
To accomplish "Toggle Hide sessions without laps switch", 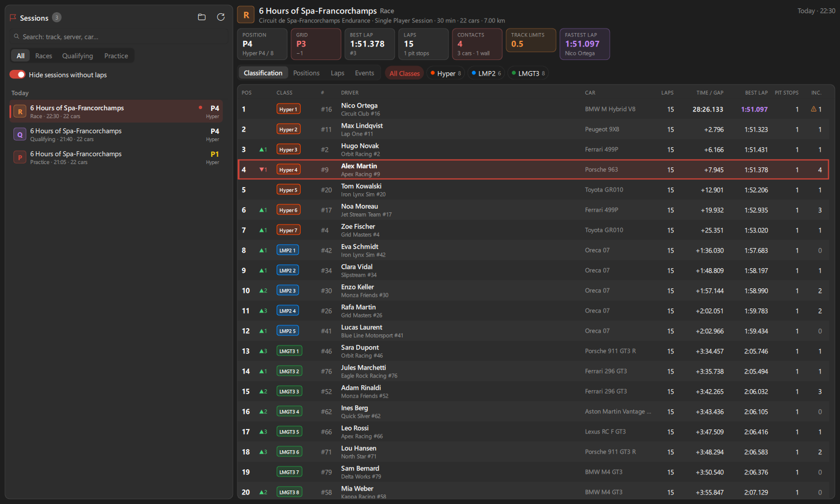I will pos(17,74).
